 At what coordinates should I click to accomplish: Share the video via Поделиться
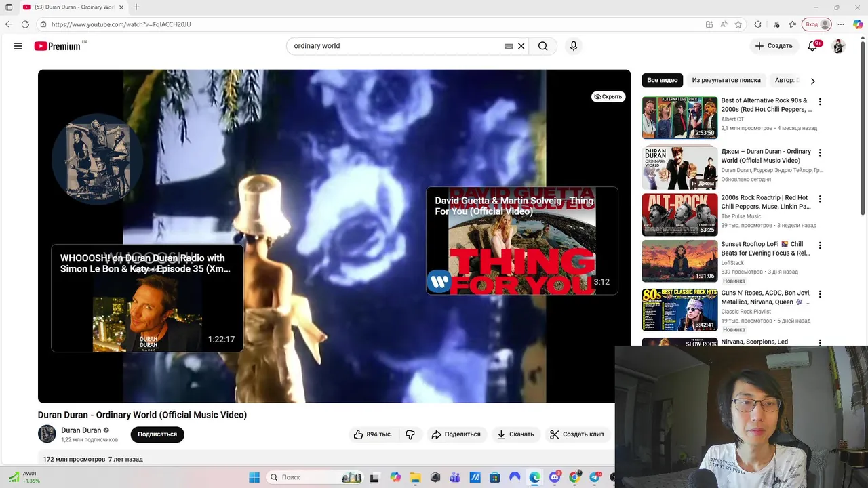pos(456,434)
